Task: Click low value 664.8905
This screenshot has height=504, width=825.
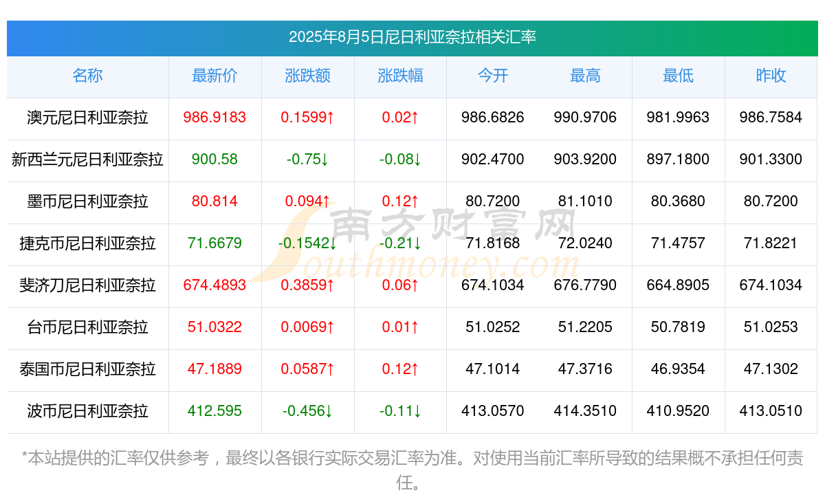Action: point(678,285)
